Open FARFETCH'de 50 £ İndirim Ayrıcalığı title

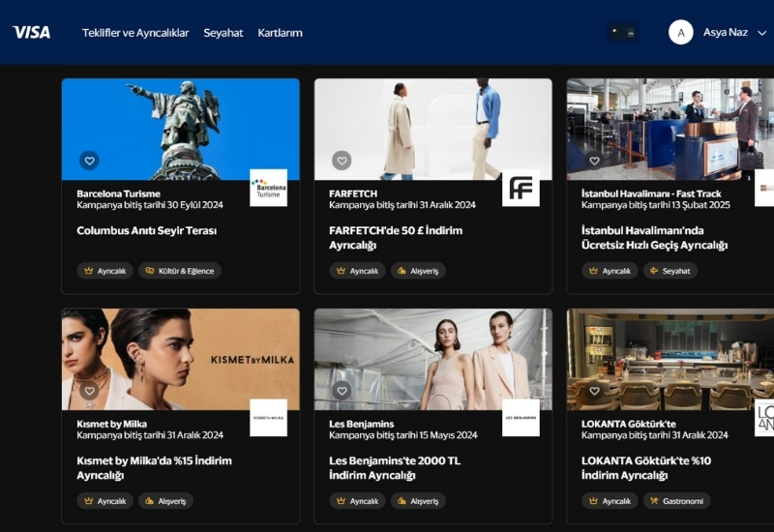(396, 237)
